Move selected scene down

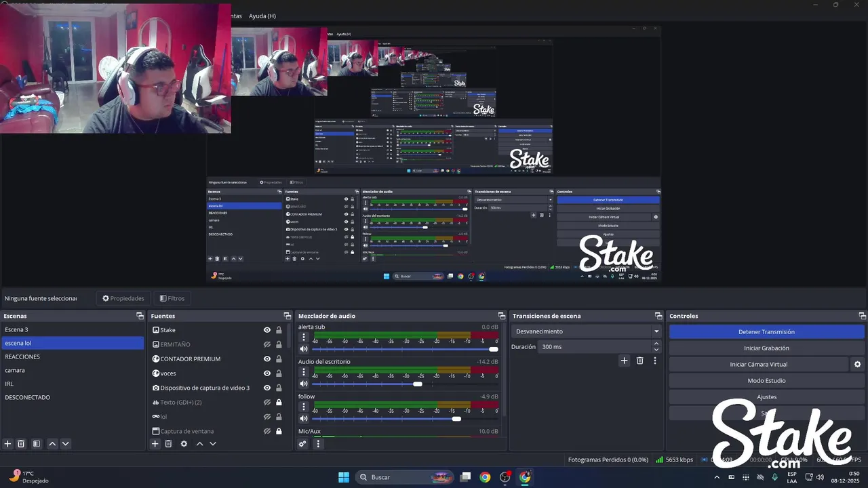66,444
